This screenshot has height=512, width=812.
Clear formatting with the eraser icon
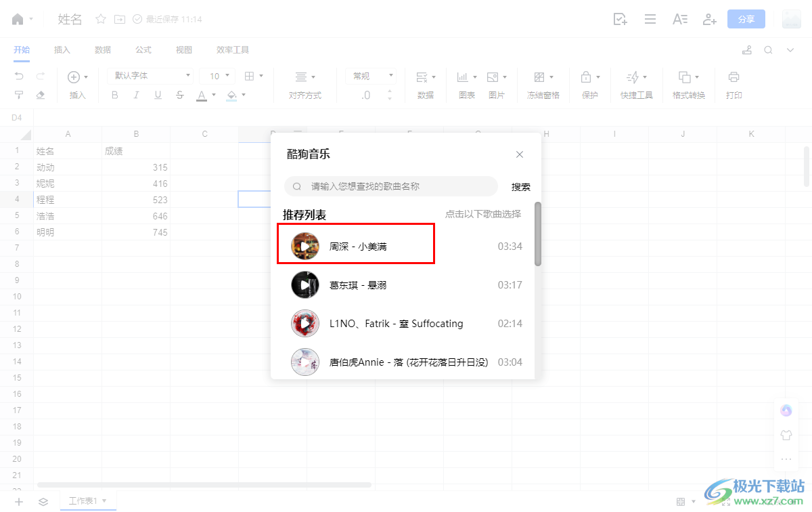point(41,95)
